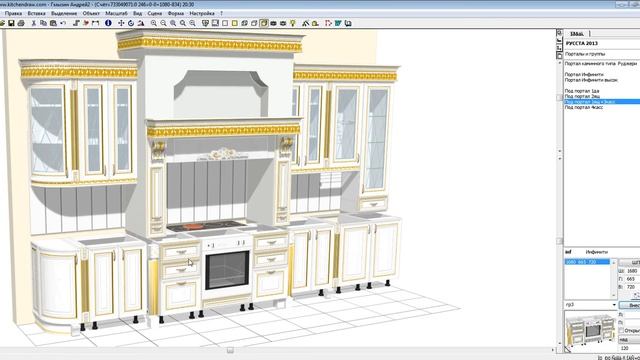
Task: Click the depth field showing 665
Action: tap(632, 279)
